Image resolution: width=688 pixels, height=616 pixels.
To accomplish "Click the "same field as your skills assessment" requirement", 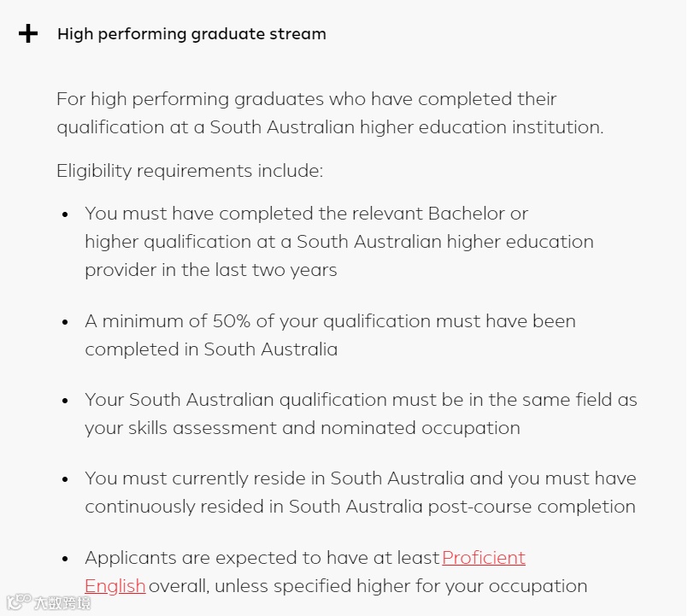I will coord(361,414).
